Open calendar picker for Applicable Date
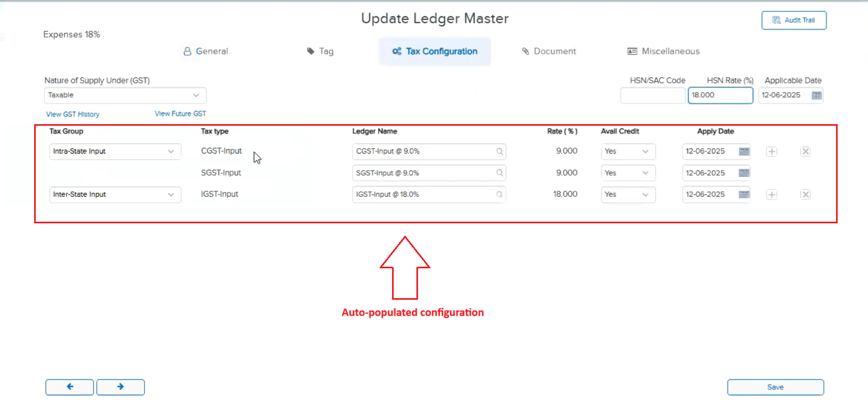The width and height of the screenshot is (868, 419). click(x=817, y=95)
